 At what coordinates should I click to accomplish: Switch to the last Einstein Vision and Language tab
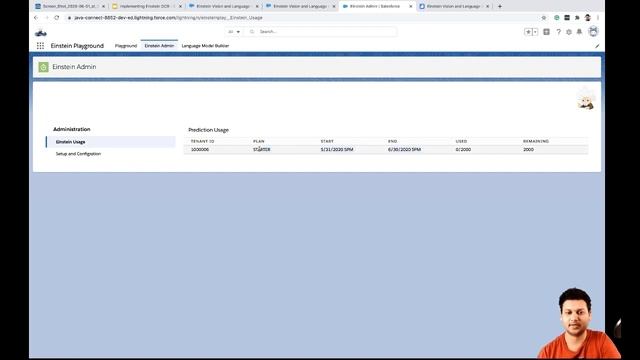[x=453, y=6]
